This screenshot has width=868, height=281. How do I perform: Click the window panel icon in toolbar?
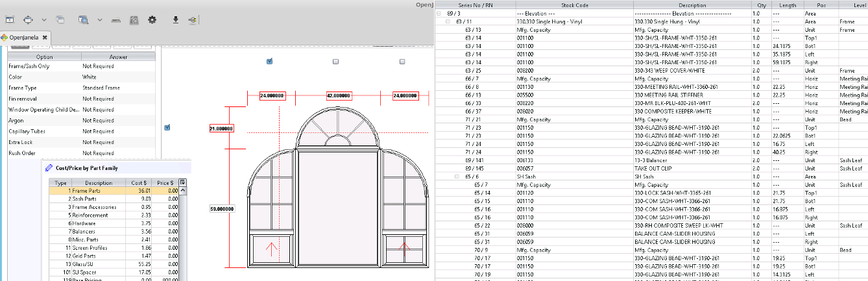10,20
